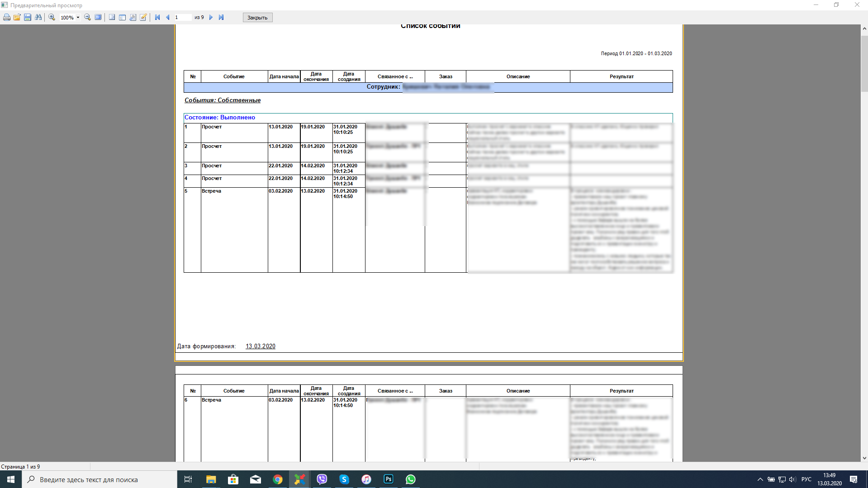
Task: Switch input language РУС
Action: pos(806,479)
